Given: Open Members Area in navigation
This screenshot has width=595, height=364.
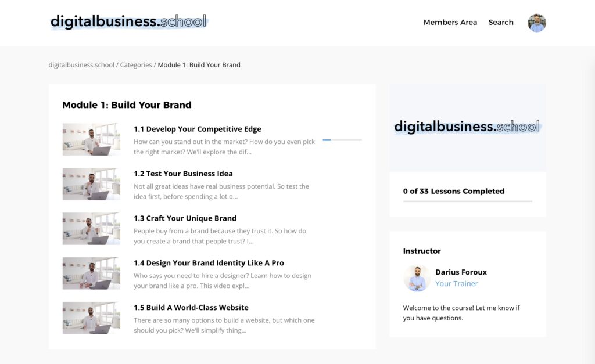Looking at the screenshot, I should click(x=450, y=23).
